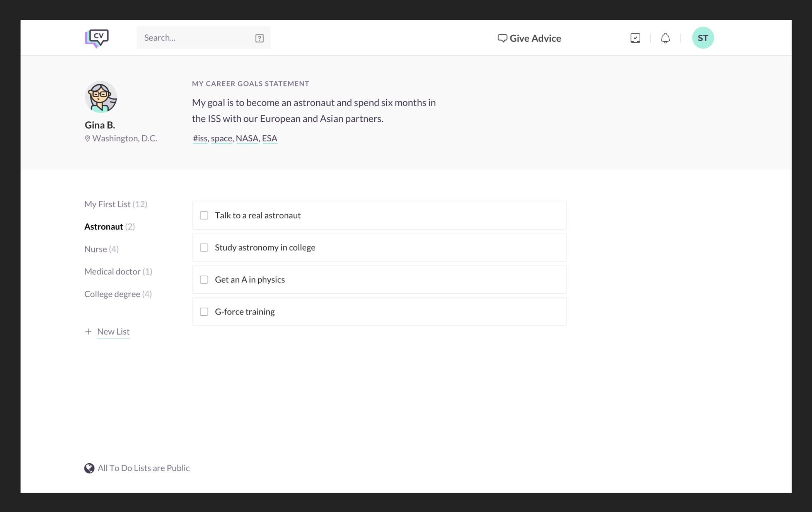Viewport: 812px width, 512px height.
Task: Click the globe icon beside public lists note
Action: (89, 468)
